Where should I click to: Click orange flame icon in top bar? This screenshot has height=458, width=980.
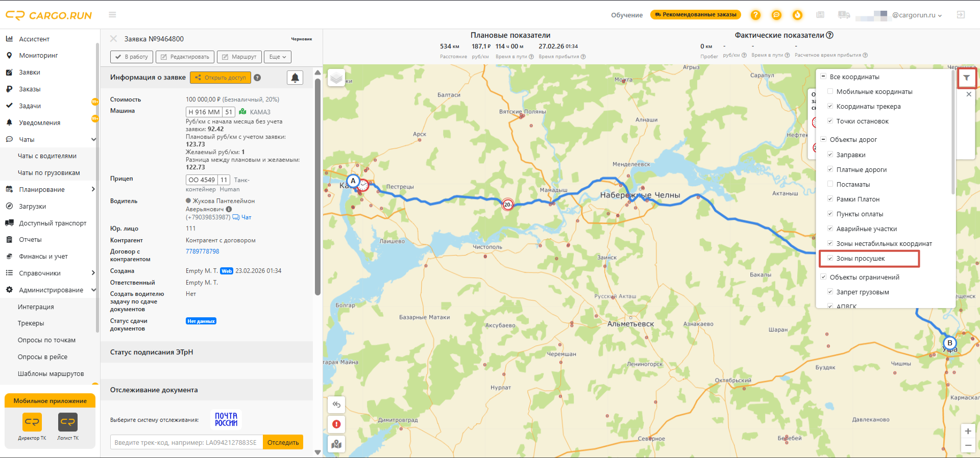797,15
